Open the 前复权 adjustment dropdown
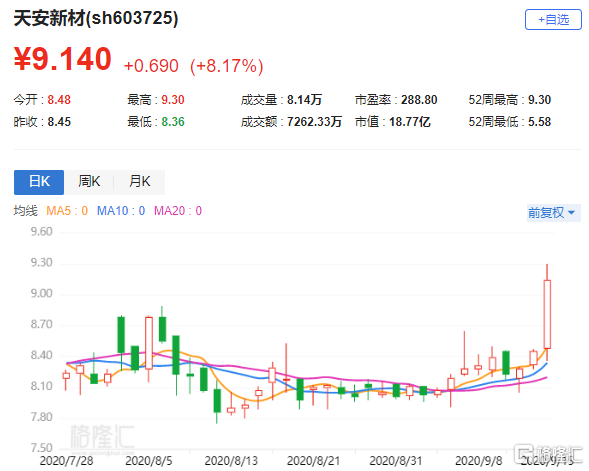589x471 pixels. click(x=554, y=213)
